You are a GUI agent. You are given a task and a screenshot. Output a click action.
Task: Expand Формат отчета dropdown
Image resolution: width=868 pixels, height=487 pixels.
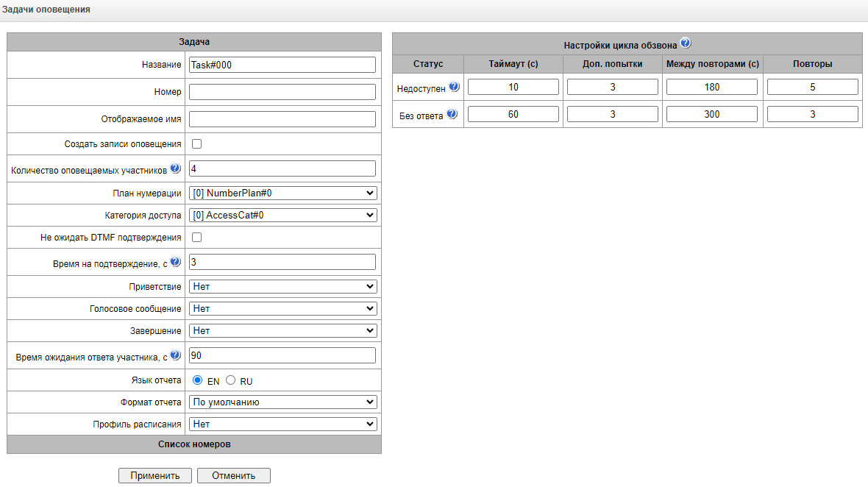tap(283, 402)
